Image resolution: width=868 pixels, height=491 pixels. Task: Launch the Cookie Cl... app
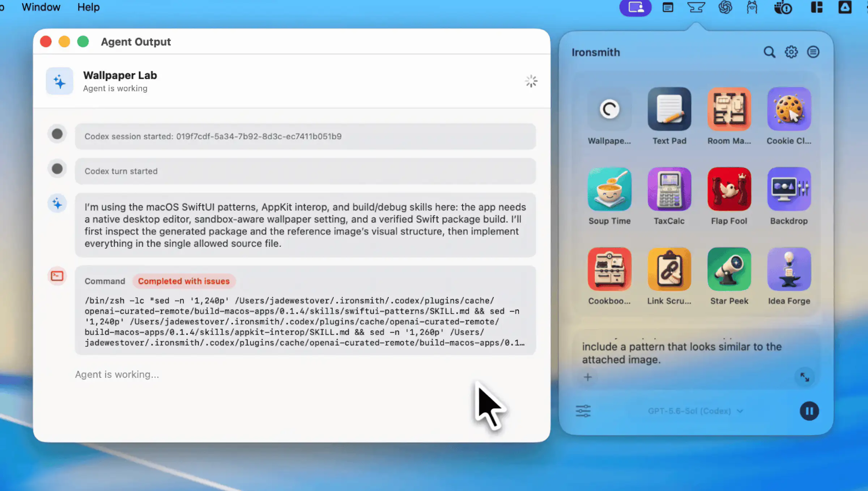[789, 109]
